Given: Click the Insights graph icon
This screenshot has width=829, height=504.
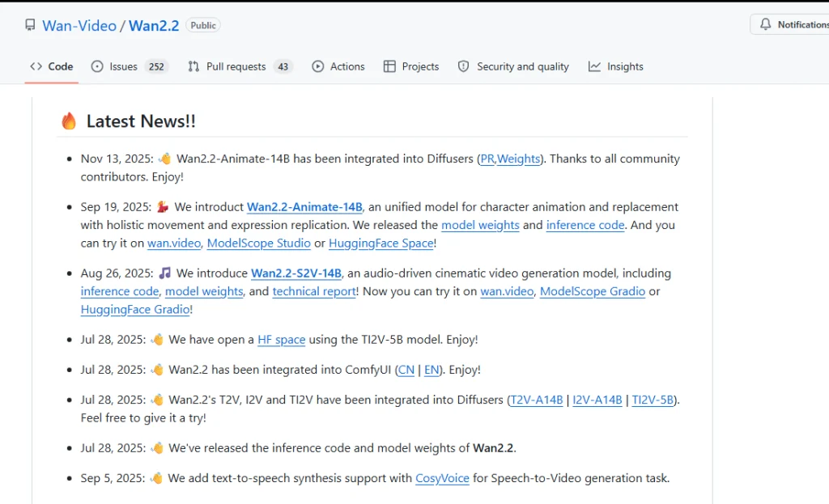Looking at the screenshot, I should point(594,66).
